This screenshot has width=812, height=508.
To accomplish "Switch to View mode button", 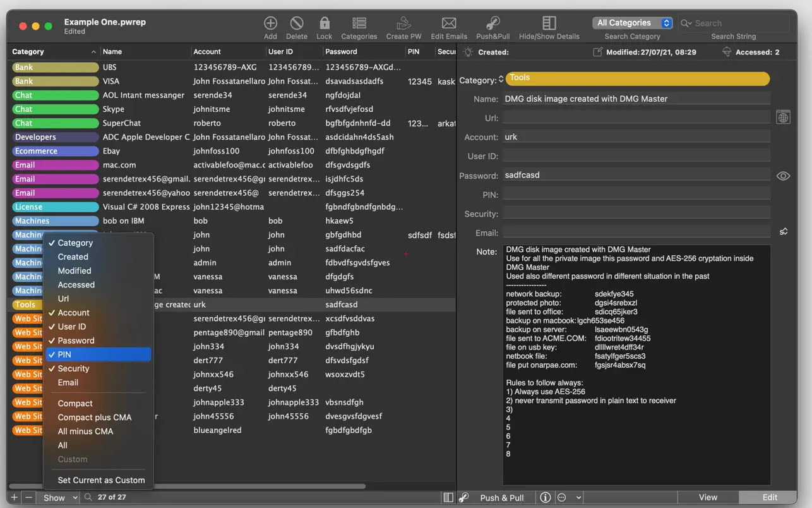I will pyautogui.click(x=707, y=497).
